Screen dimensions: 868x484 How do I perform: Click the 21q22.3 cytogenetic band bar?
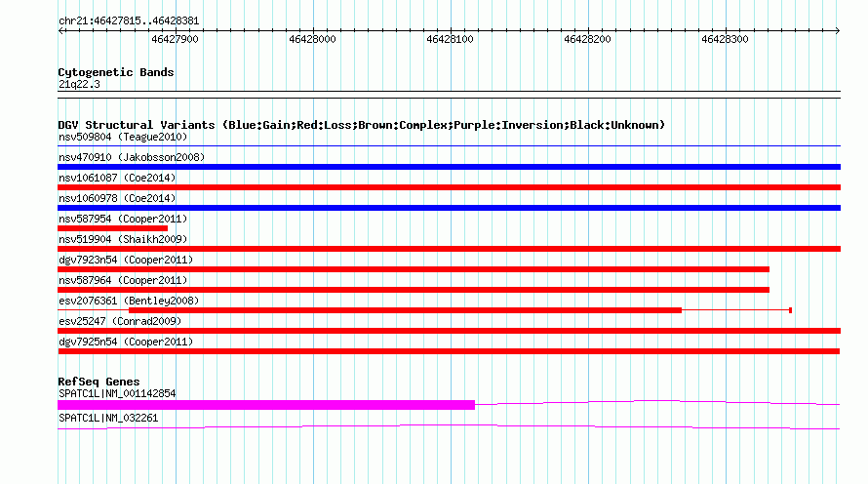tap(449, 95)
